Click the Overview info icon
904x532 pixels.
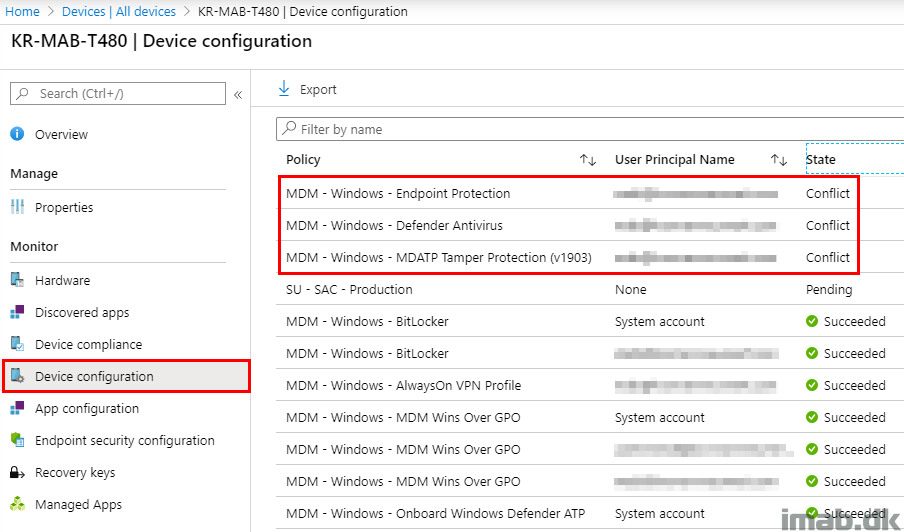17,134
